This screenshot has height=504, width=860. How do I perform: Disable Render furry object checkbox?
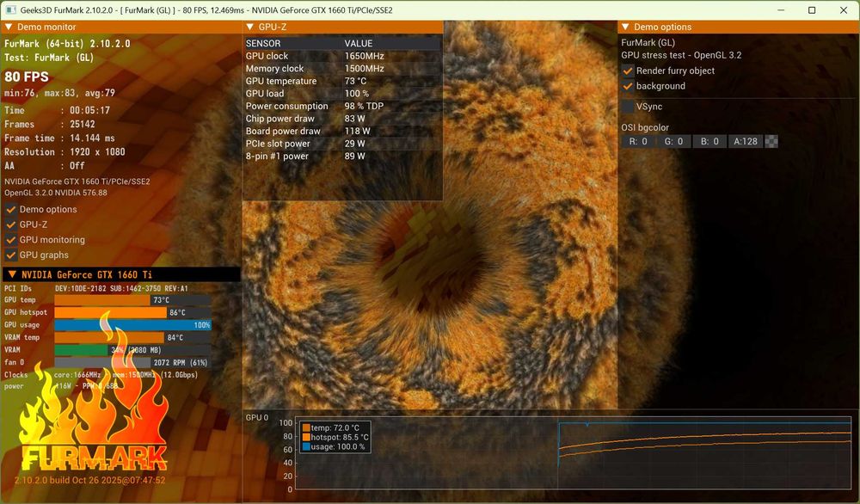(x=628, y=71)
